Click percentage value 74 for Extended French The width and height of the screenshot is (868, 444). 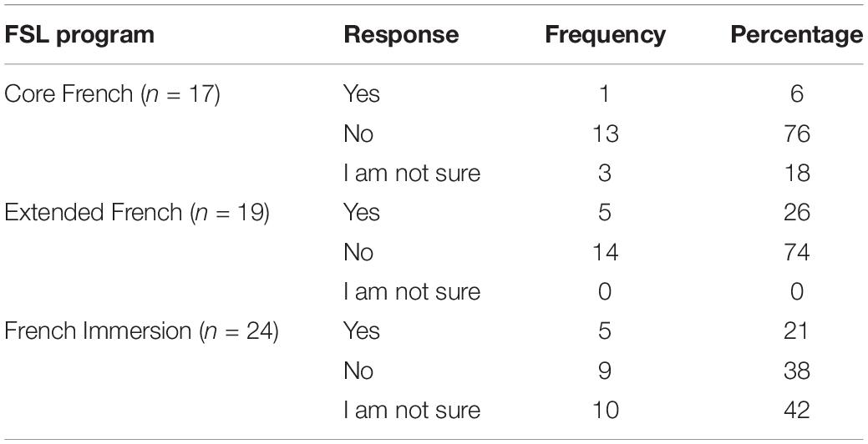[x=797, y=252]
